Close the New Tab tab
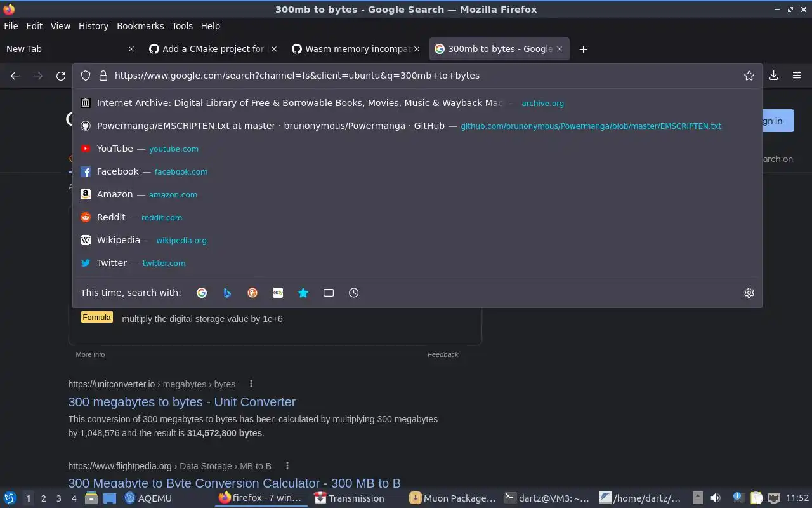The height and width of the screenshot is (508, 812). pos(131,49)
